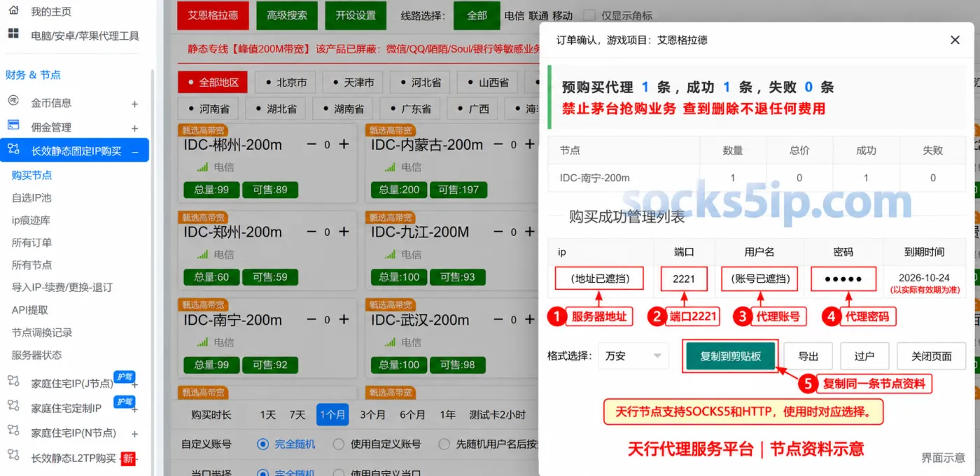Screen dimensions: 980x476
Task: Select 全部 under 线路选择
Action: [x=477, y=15]
